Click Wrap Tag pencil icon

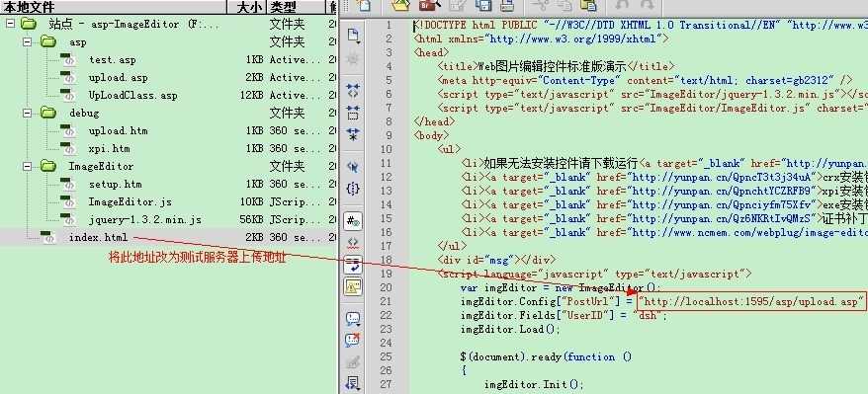point(353,361)
